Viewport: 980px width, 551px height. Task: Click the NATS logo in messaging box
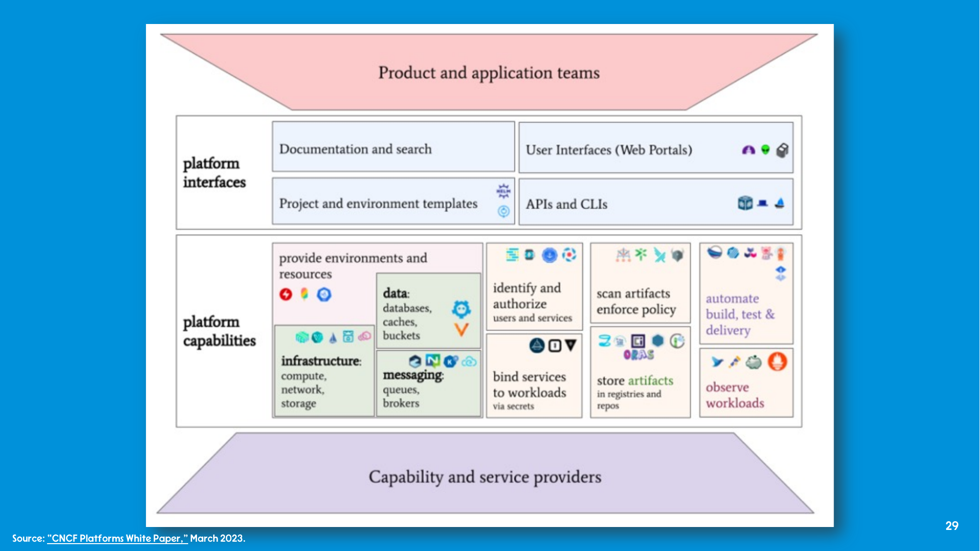tap(432, 361)
